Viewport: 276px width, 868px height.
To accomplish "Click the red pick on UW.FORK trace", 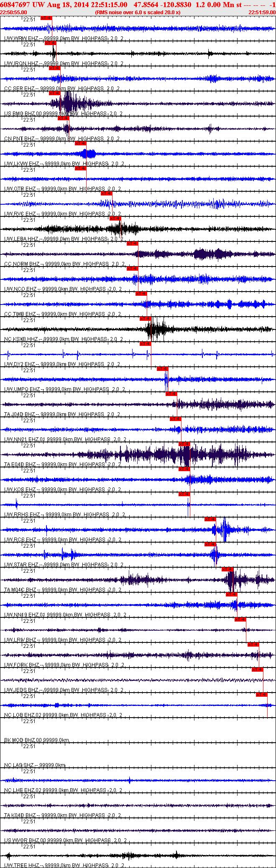I will pyautogui.click(x=253, y=645).
